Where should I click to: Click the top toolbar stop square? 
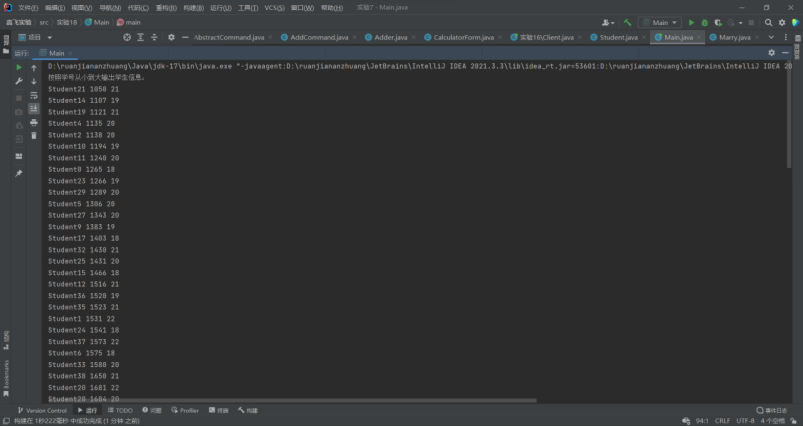[x=751, y=23]
